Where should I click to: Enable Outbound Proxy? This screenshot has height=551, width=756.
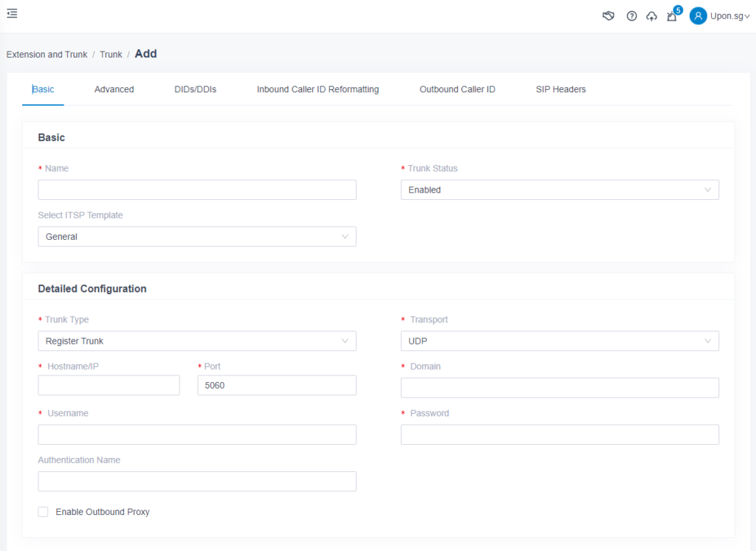tap(43, 511)
